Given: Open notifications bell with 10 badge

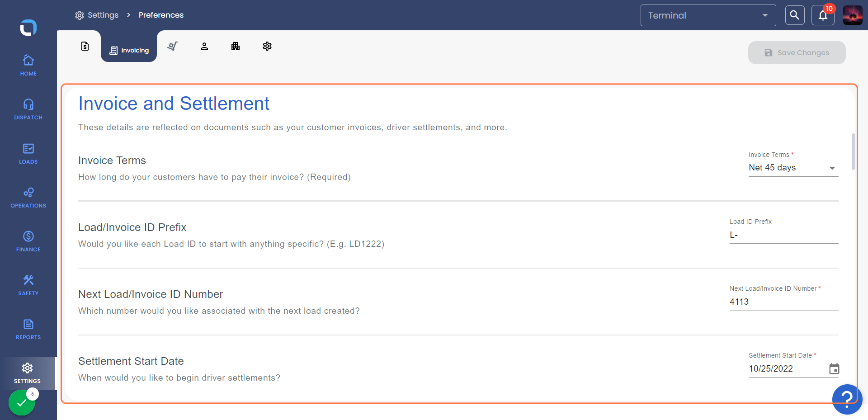Looking at the screenshot, I should pyautogui.click(x=823, y=15).
